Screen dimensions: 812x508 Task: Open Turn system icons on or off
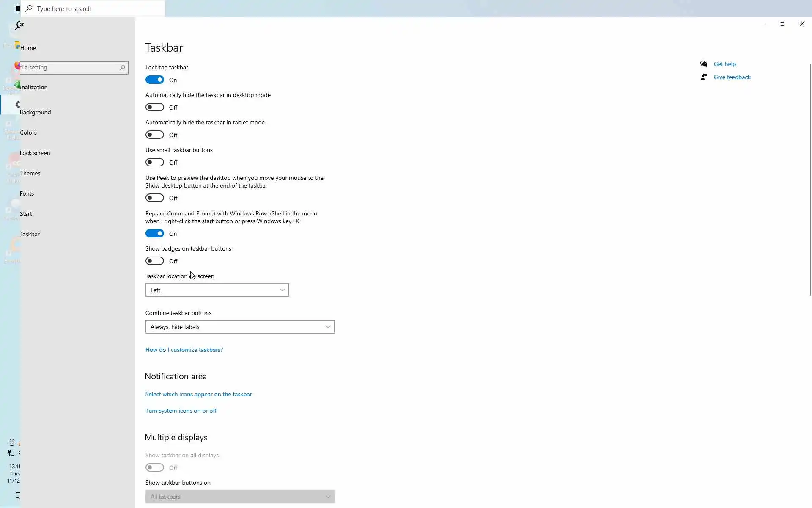181,411
